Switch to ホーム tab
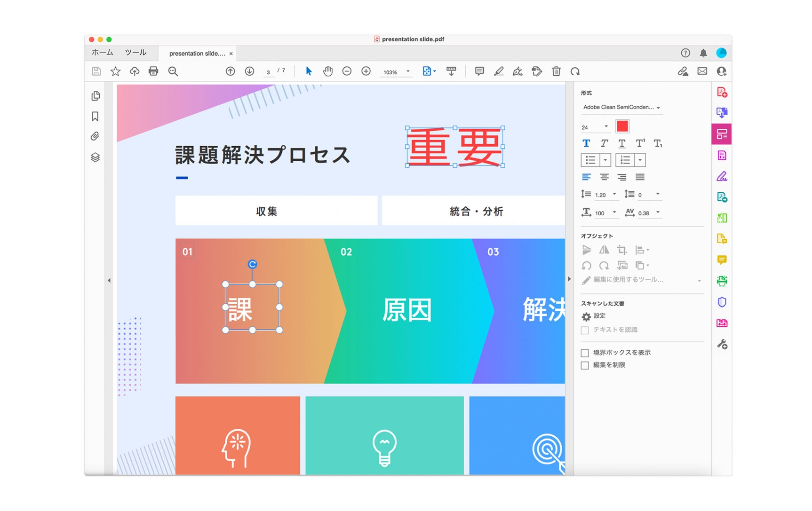 [103, 53]
